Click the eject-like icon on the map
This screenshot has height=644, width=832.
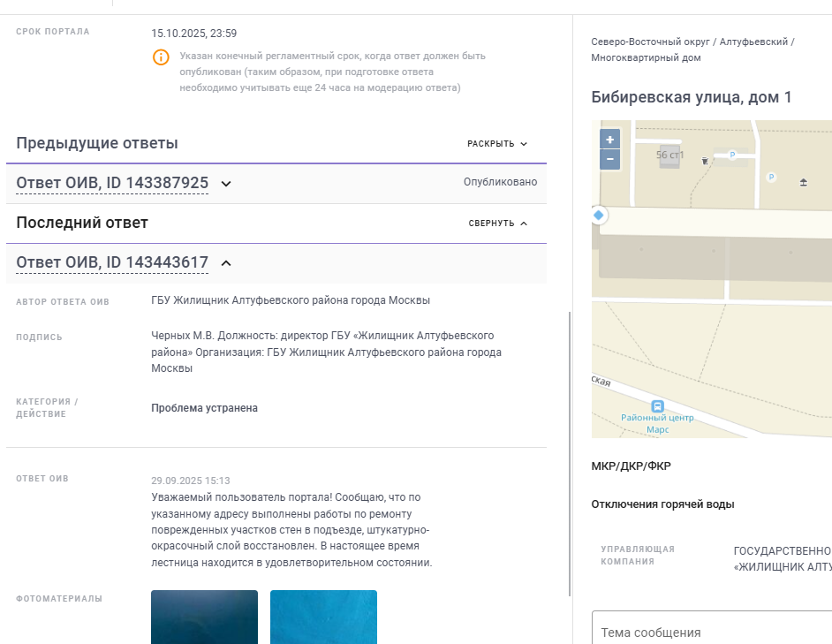tap(804, 183)
